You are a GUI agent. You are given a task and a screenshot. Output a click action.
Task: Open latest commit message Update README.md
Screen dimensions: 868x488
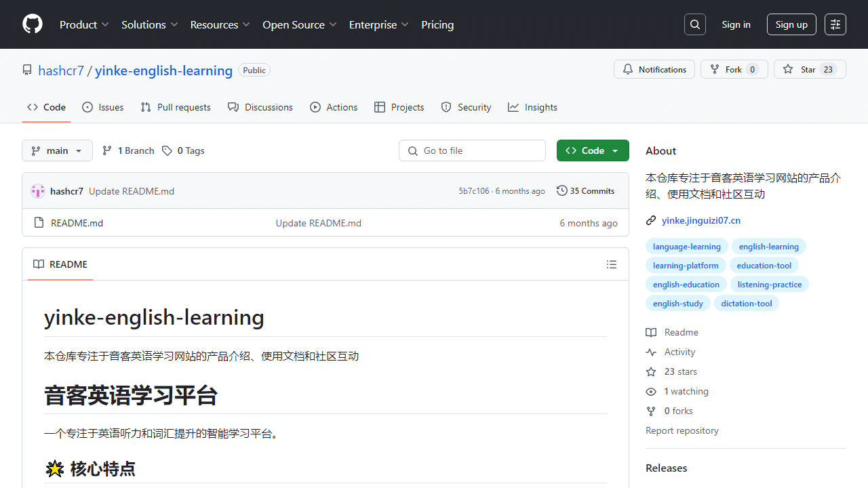[132, 191]
